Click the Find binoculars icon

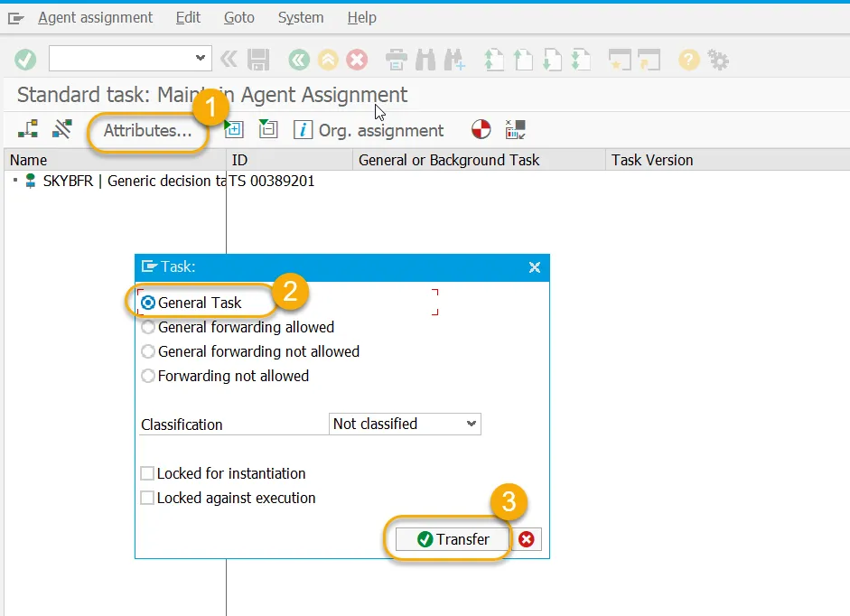click(425, 60)
